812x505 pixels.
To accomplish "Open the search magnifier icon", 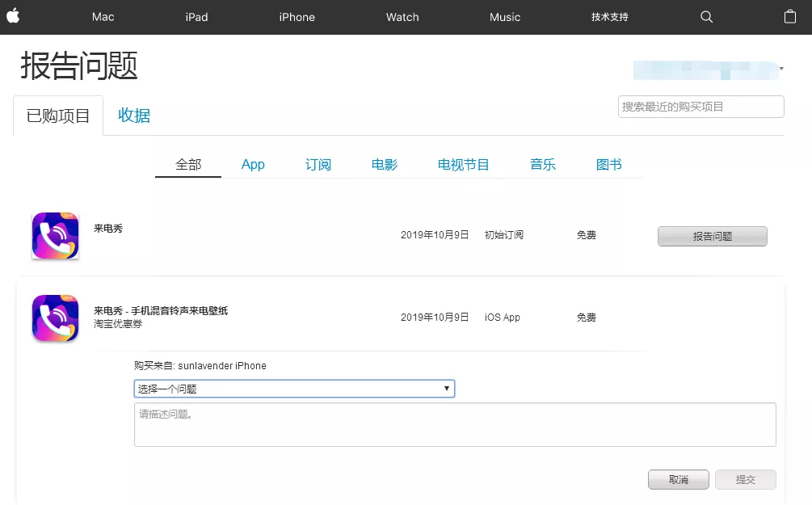I will click(x=706, y=17).
